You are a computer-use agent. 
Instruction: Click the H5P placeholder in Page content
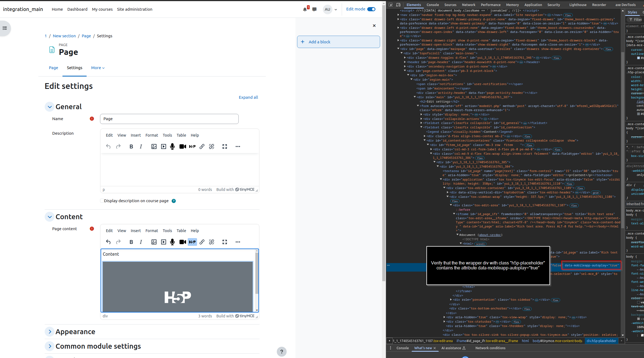(x=178, y=287)
